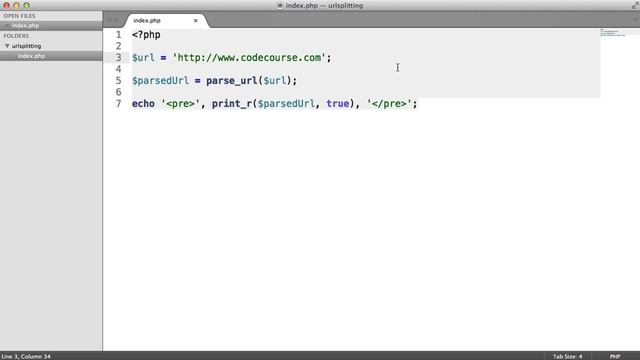Click the FOLDERS sidebar heading
The image size is (640, 360).
[16, 36]
